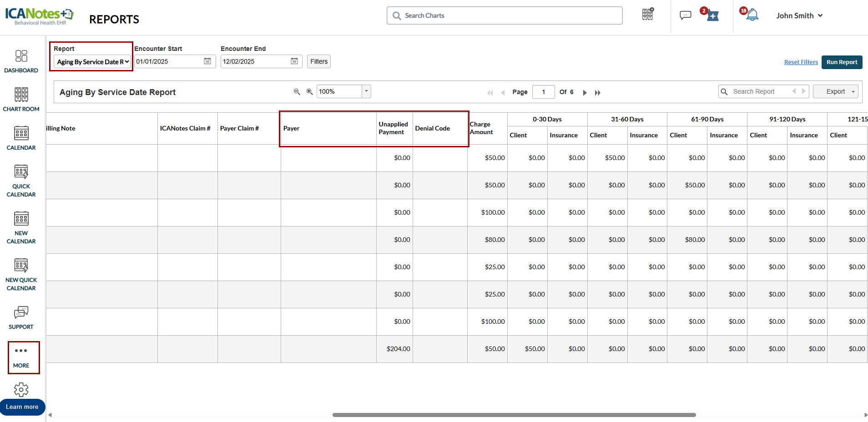Screen dimensions: 868x422
Task: Open the notifications bell
Action: point(752,15)
